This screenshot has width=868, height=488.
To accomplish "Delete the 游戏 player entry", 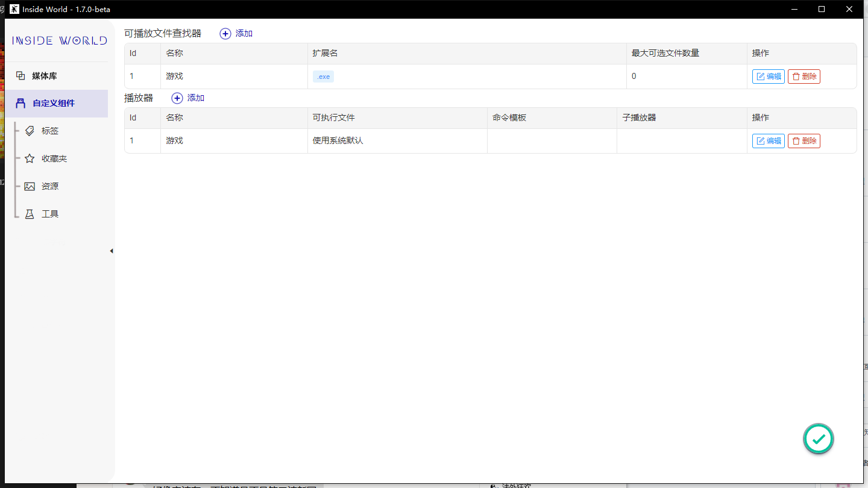I will coord(804,140).
